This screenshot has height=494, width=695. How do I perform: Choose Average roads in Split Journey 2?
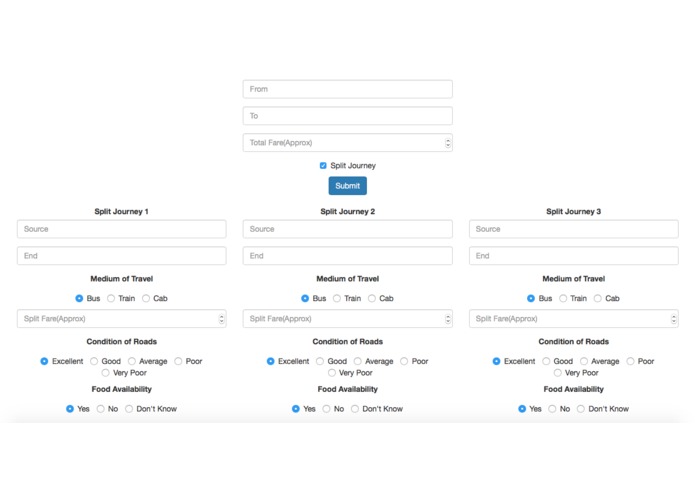point(358,362)
